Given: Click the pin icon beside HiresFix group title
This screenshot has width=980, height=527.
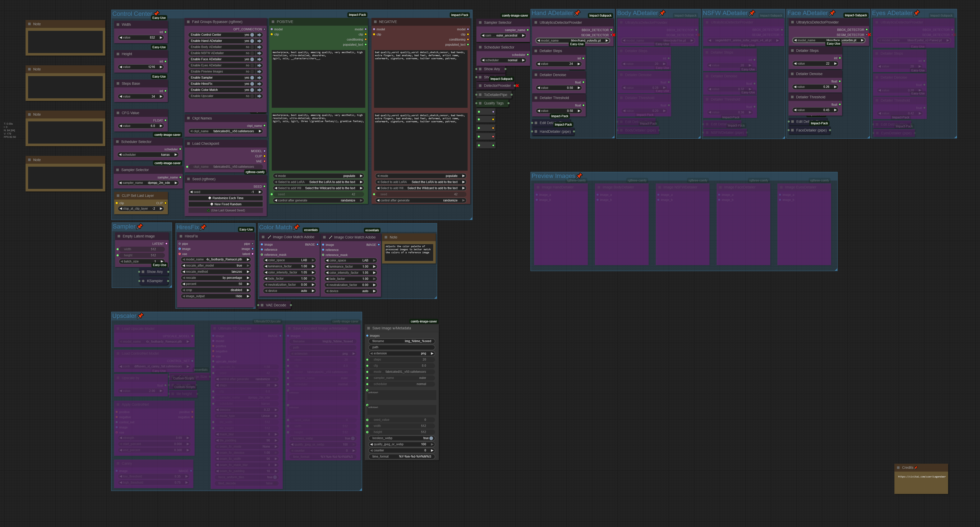Looking at the screenshot, I should pos(203,227).
